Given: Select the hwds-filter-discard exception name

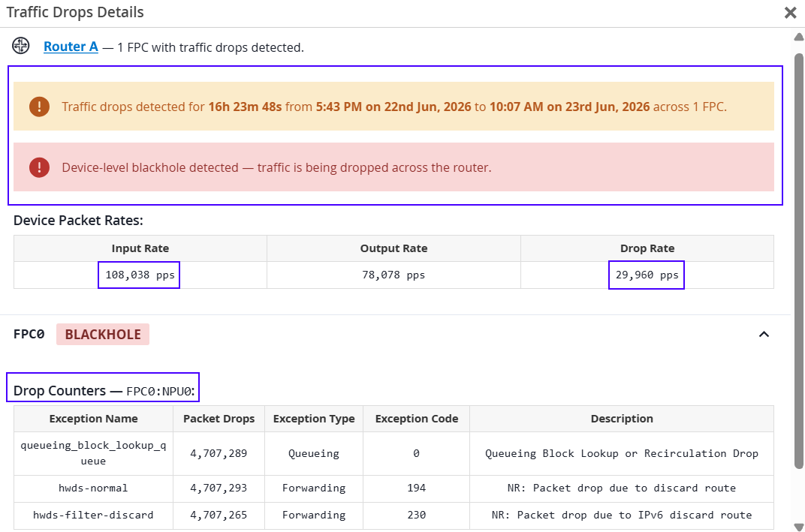Looking at the screenshot, I should coord(93,515).
